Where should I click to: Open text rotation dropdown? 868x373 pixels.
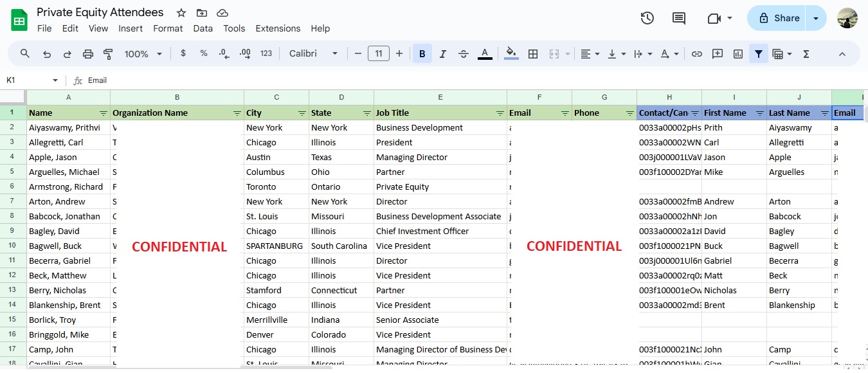point(669,54)
